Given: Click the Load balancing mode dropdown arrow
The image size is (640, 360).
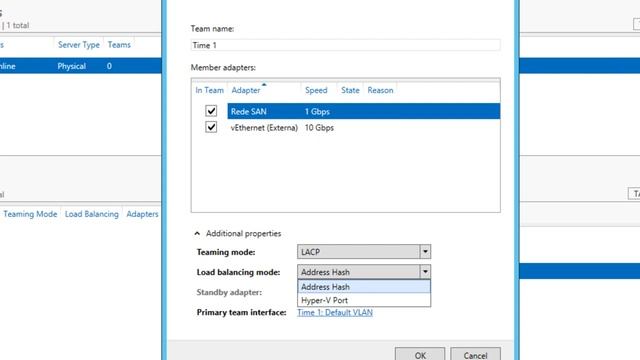Looking at the screenshot, I should pos(425,271).
